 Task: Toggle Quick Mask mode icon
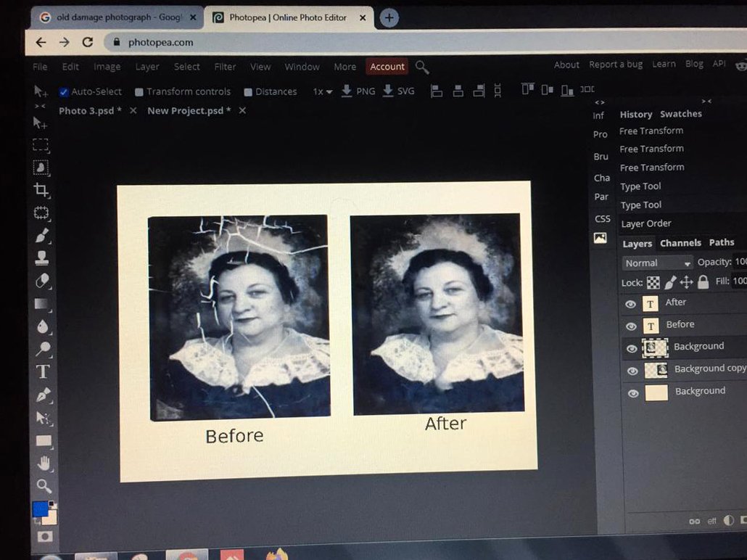pyautogui.click(x=45, y=537)
